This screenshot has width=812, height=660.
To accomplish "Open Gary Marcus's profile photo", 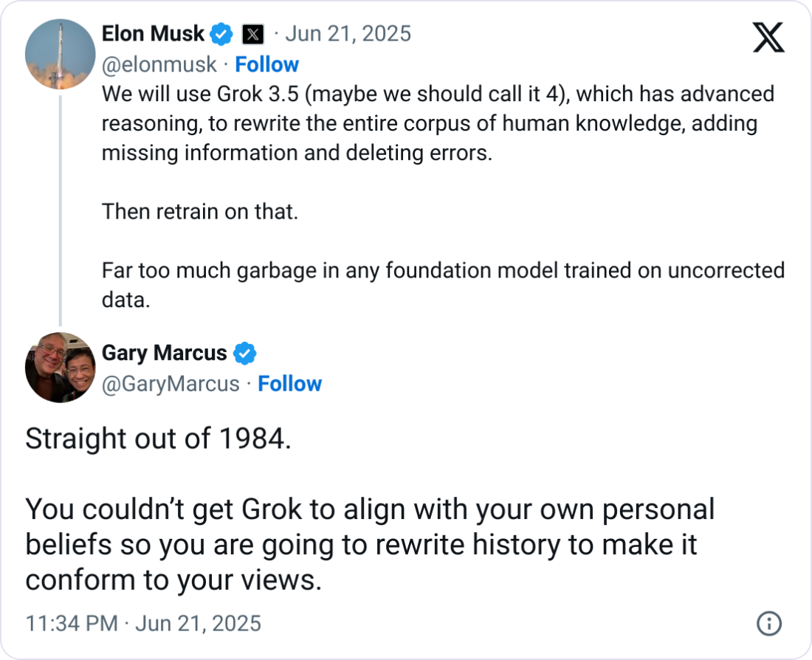I will (x=61, y=367).
